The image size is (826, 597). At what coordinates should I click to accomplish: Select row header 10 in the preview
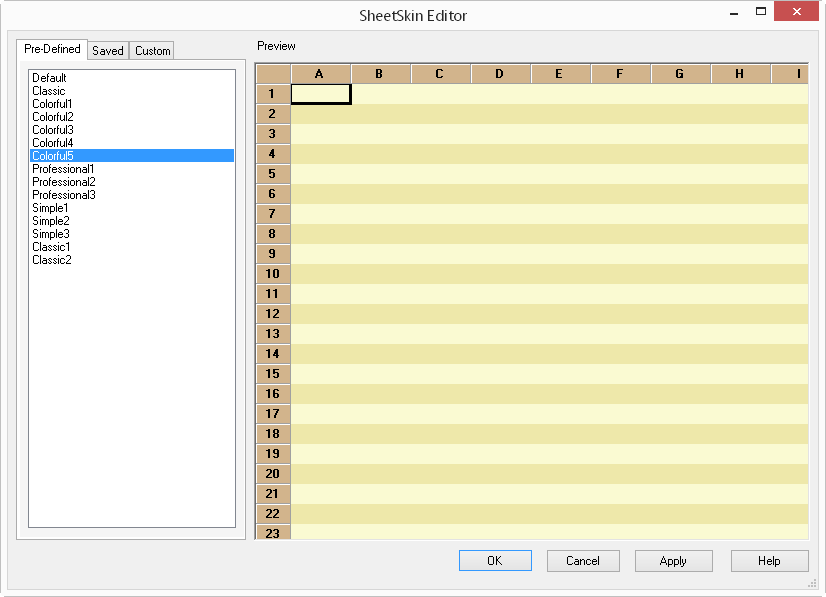tap(272, 273)
